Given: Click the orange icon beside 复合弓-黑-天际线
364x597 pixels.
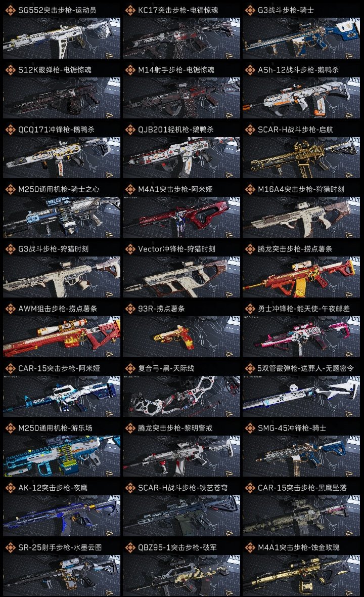Looking at the screenshot, I should click(x=130, y=368).
